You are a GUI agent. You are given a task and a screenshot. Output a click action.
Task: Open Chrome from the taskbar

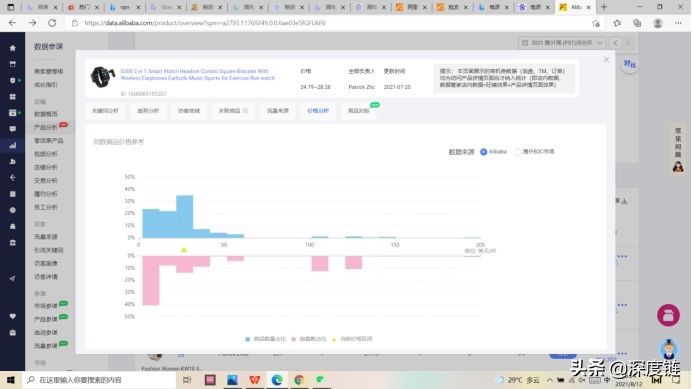tap(299, 380)
